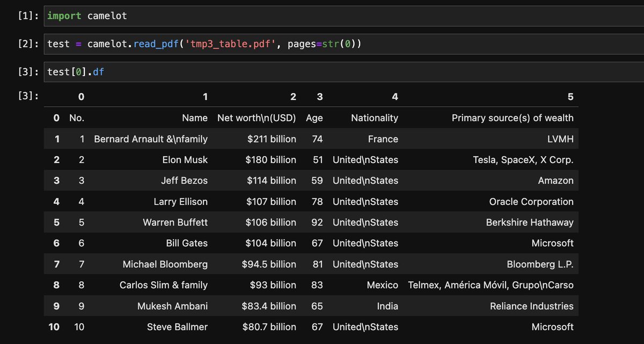Viewport: 644px width, 344px height.
Task: Click 'Tesla, SpaceX, X Corp.' cell
Action: pyautogui.click(x=523, y=160)
